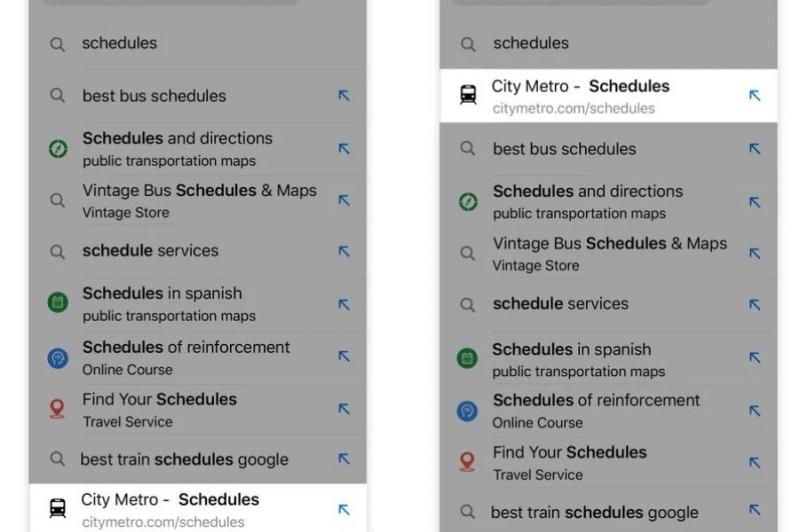
Task: Select 'best bus schedules' suggestion in right list
Action: click(x=564, y=149)
